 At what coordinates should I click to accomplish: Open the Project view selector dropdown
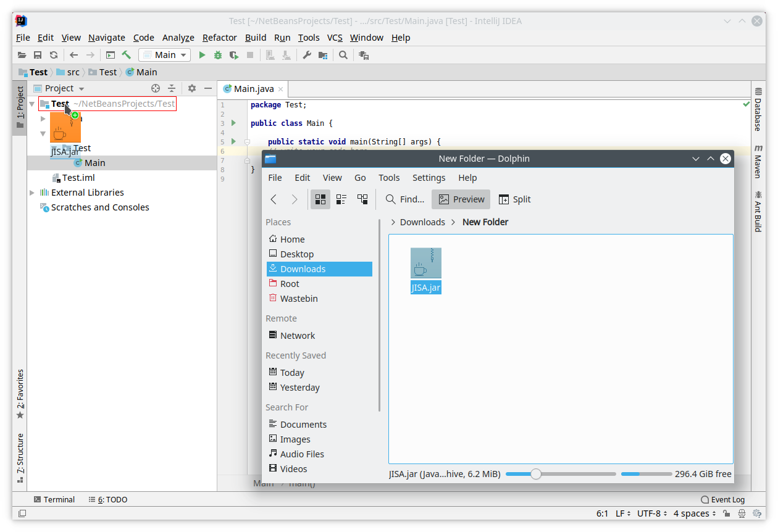pos(60,88)
